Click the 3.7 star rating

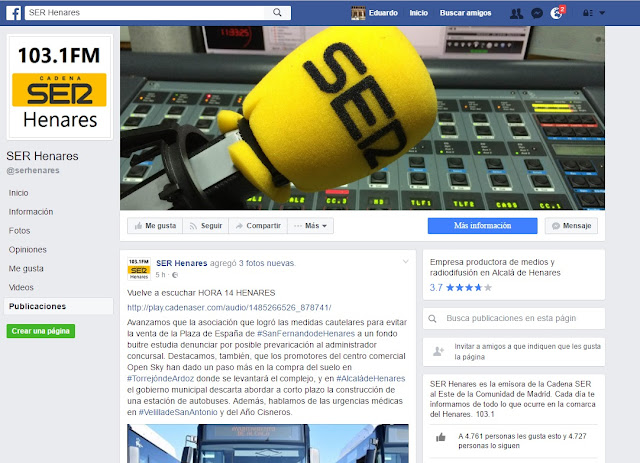(461, 287)
